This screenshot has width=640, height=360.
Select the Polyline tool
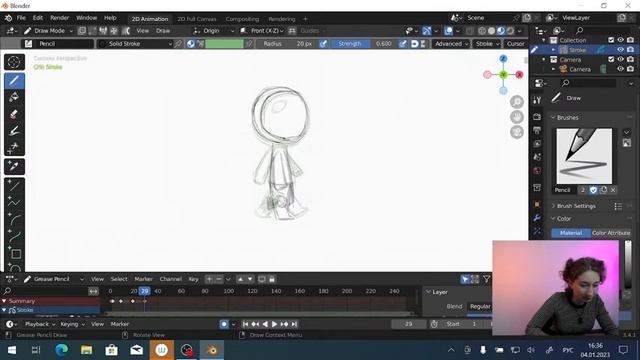pyautogui.click(x=14, y=202)
